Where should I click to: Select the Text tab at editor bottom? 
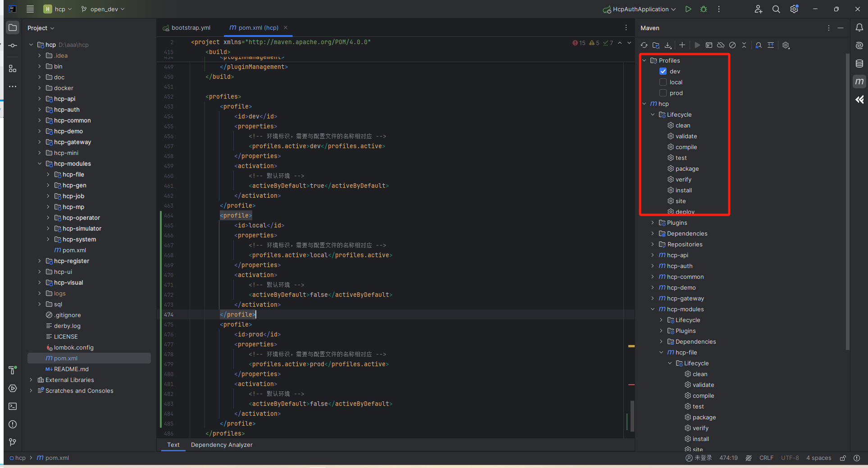point(173,445)
